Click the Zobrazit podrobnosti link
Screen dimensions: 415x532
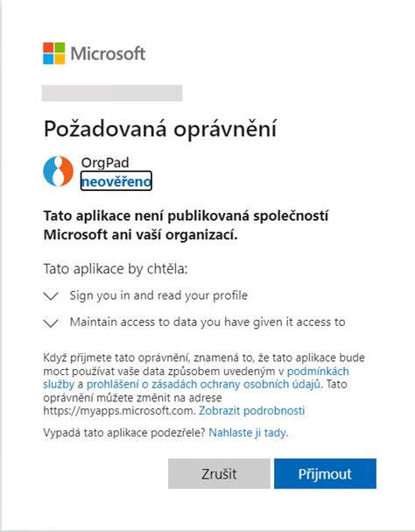251,410
